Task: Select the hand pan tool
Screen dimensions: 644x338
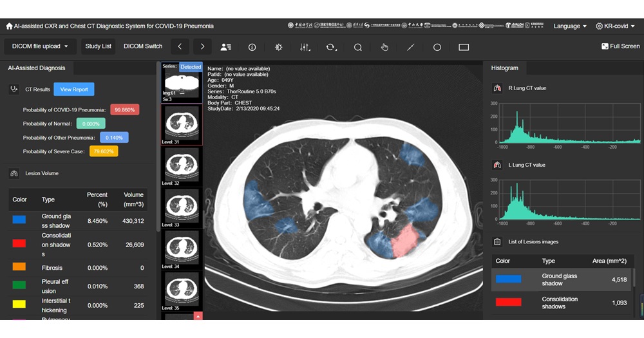Action: [x=384, y=47]
